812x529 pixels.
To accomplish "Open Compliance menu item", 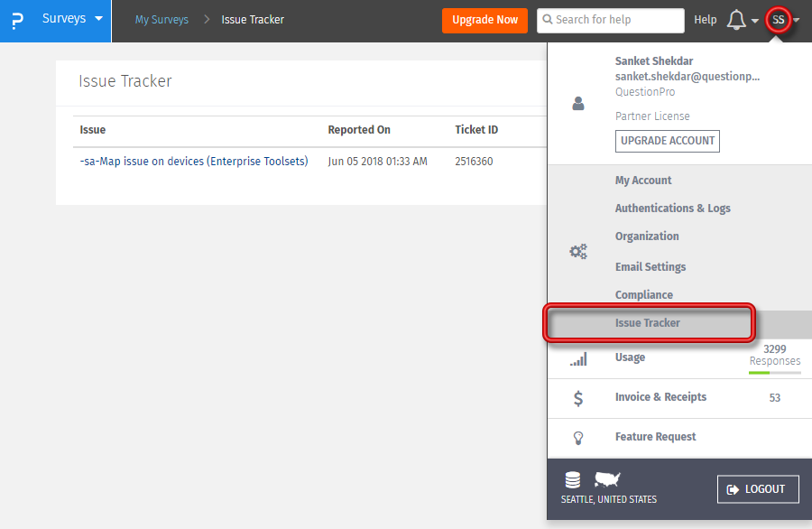I will pos(644,295).
